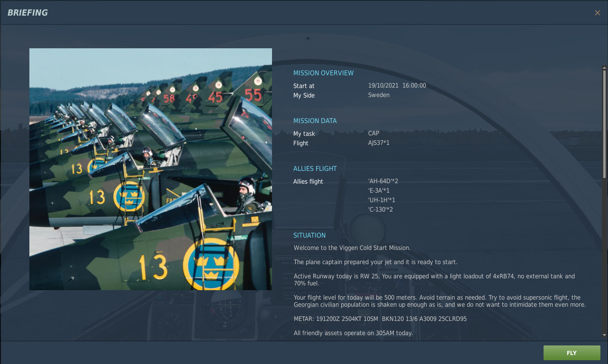Click the ALLIES FLIGHT section heading

(x=315, y=169)
